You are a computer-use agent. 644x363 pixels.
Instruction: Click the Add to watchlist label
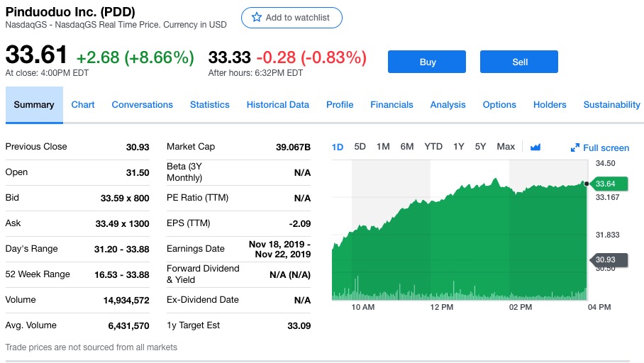point(297,18)
